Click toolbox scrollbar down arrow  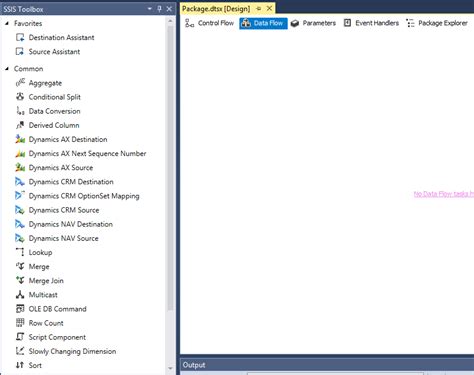point(170,369)
